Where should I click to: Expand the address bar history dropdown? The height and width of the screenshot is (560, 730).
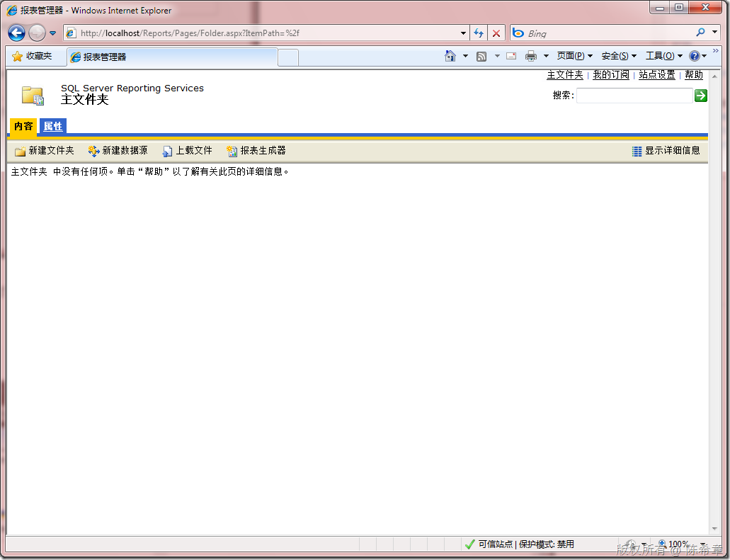click(463, 33)
